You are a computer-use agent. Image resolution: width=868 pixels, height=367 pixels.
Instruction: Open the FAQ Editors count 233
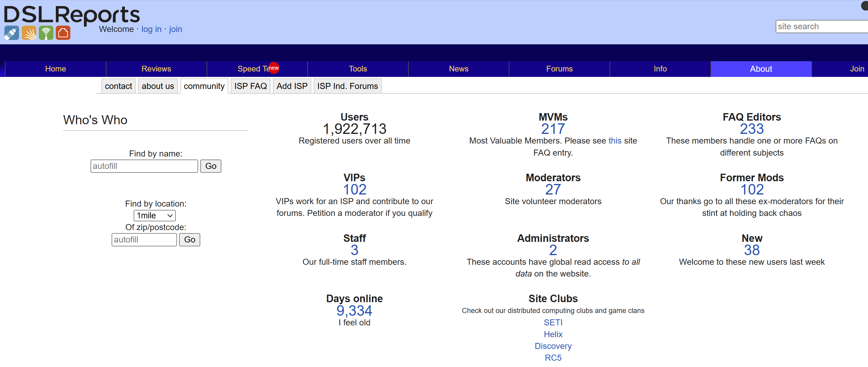[x=752, y=129]
